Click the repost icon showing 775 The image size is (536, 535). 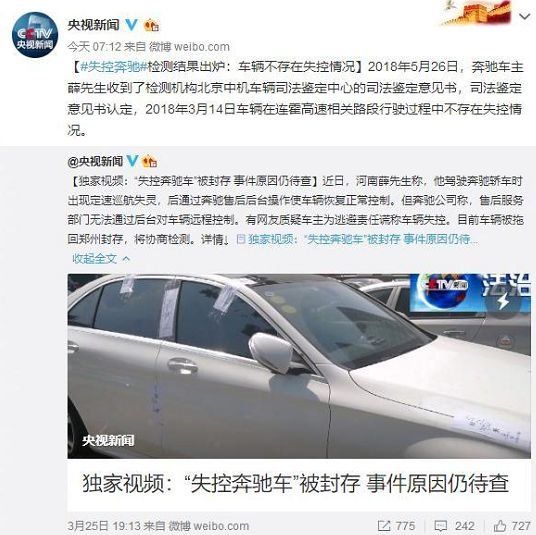point(397,525)
